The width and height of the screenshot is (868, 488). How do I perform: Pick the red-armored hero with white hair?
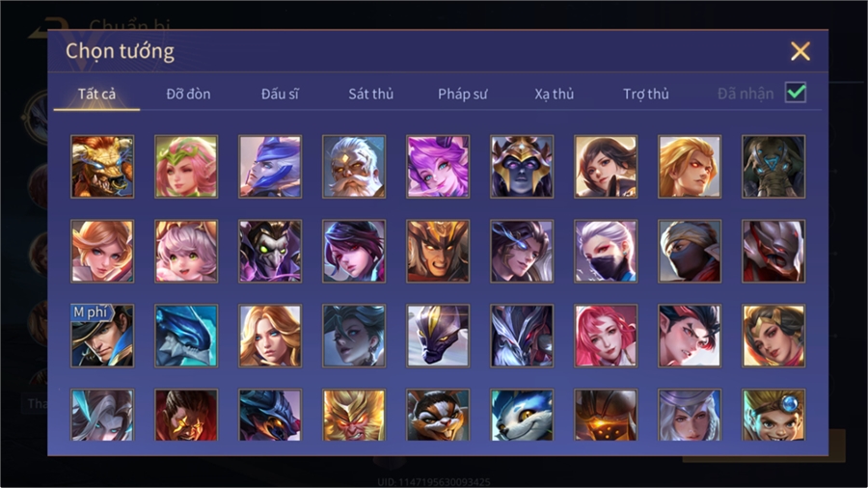coord(773,251)
